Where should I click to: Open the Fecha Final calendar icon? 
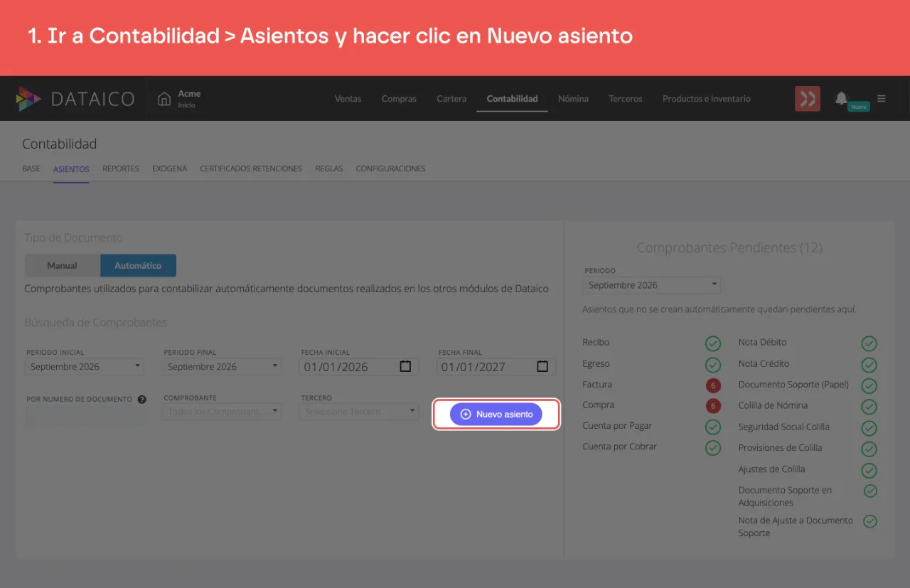(542, 367)
